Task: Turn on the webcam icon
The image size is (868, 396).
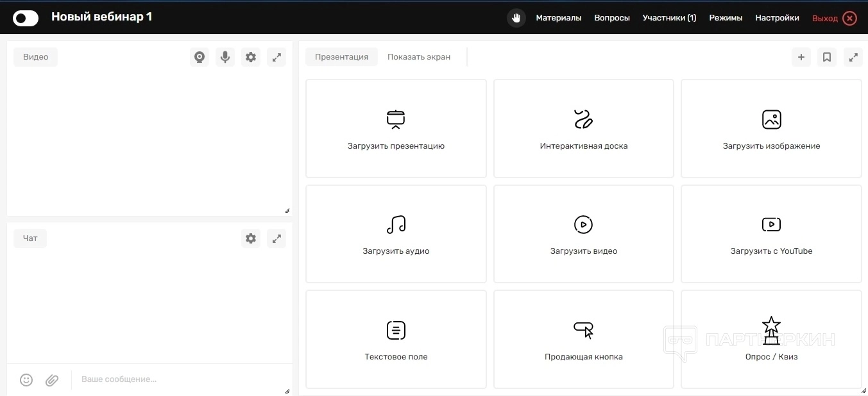Action: click(200, 57)
